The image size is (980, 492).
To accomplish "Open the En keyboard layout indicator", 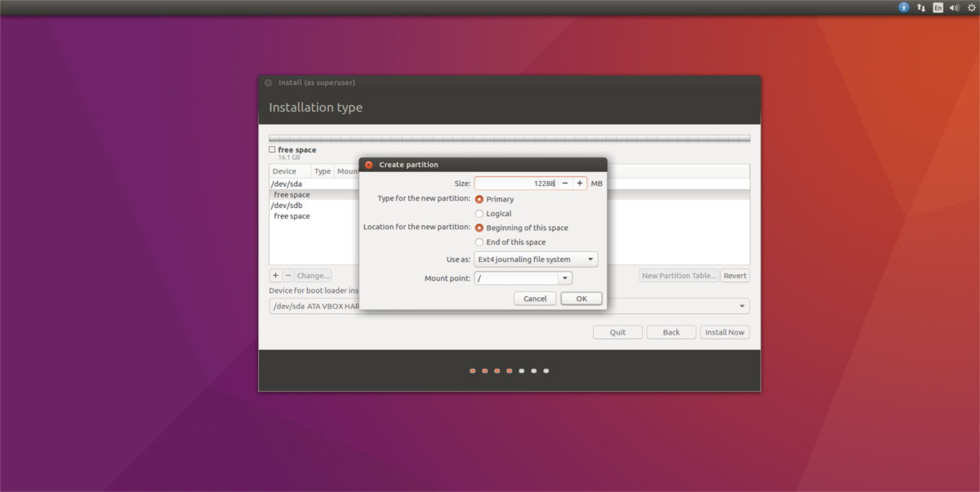I will [x=938, y=7].
